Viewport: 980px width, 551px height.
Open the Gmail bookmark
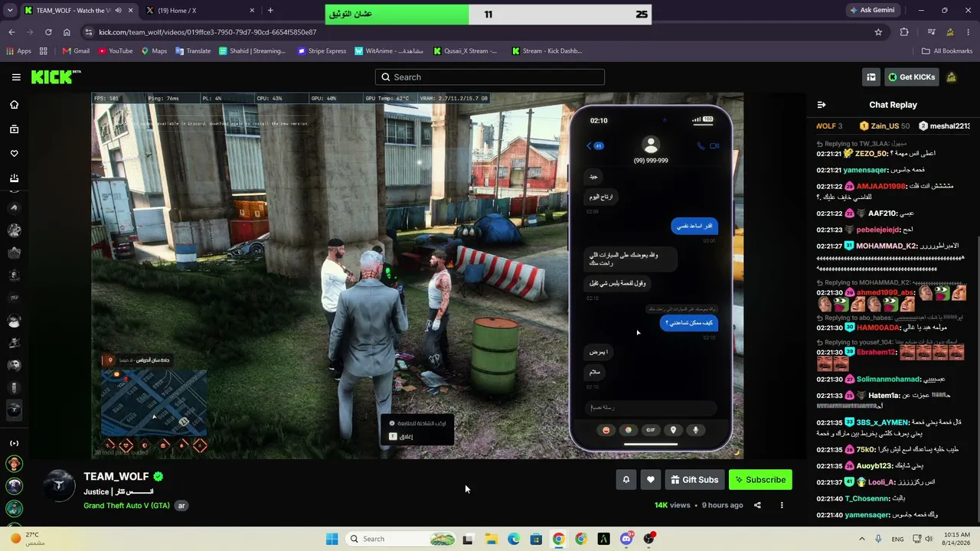76,51
